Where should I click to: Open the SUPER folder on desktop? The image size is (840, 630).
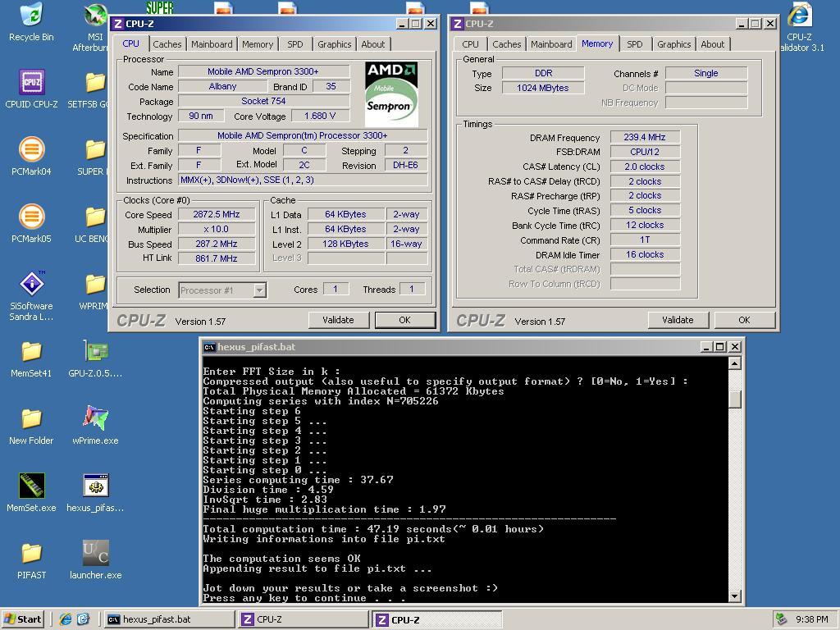94,157
